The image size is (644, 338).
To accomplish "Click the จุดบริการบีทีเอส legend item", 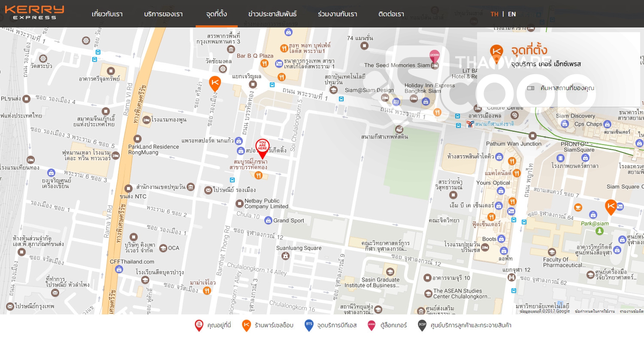I will coord(330,326).
